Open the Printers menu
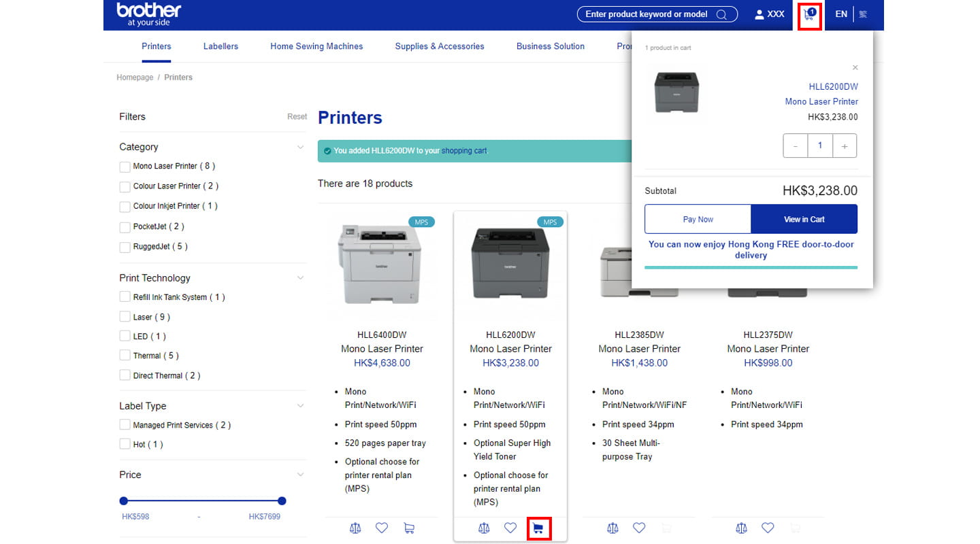980x544 pixels. pos(157,46)
